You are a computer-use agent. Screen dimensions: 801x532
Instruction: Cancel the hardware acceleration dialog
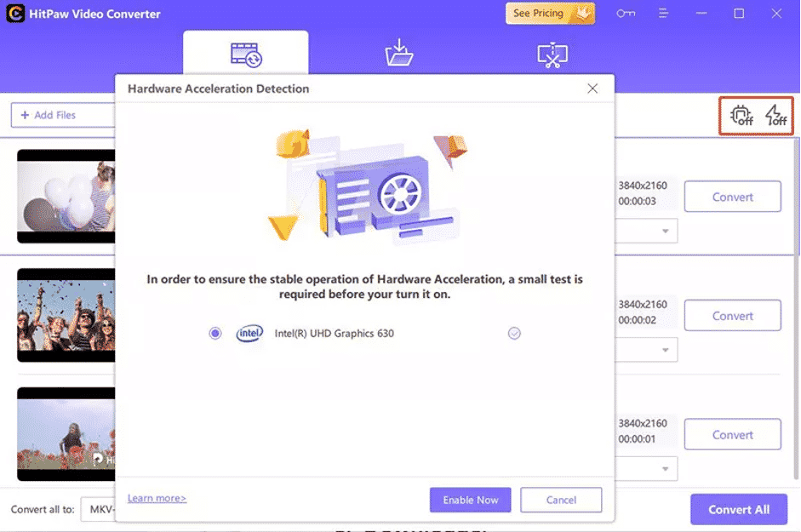click(561, 500)
